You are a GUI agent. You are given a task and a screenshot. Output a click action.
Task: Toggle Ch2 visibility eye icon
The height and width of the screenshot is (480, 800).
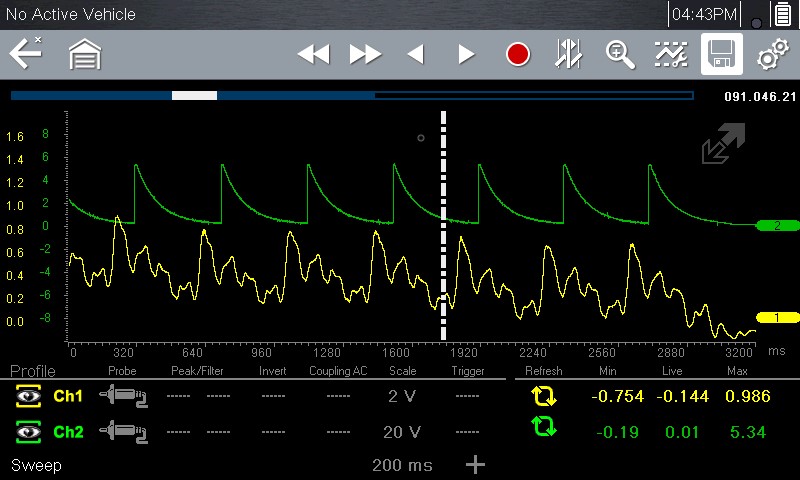tap(27, 432)
